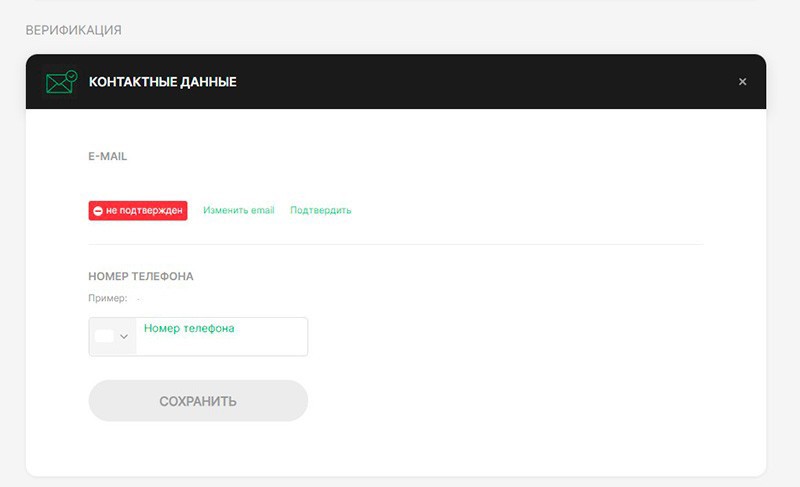Screen dimensions: 800x487
Task: Open the 'Изменить email' link
Action: [x=238, y=211]
